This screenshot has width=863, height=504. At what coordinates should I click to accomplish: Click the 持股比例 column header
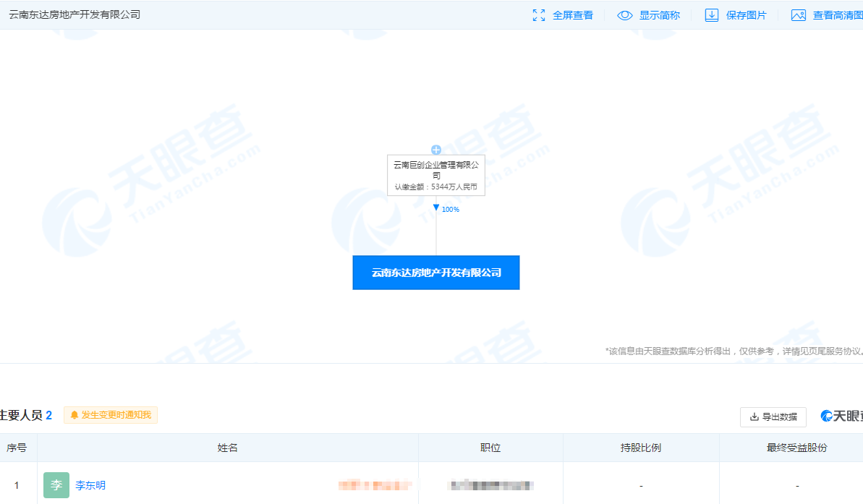641,448
